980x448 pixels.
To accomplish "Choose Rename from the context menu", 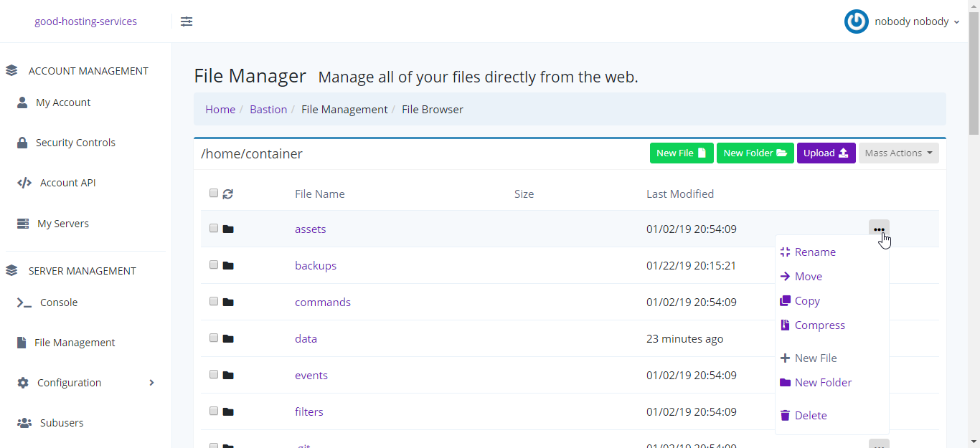I will click(x=815, y=252).
